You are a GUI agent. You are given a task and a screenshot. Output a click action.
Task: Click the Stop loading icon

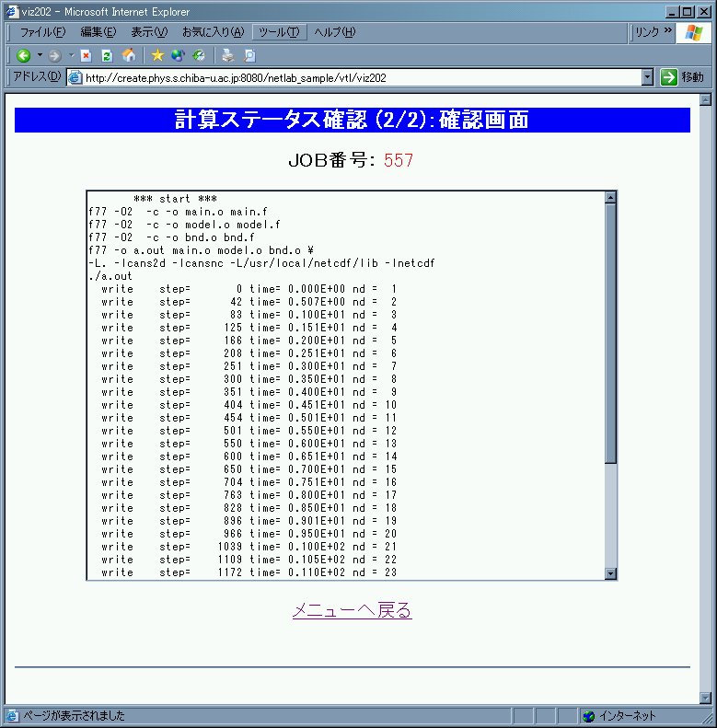(x=86, y=56)
